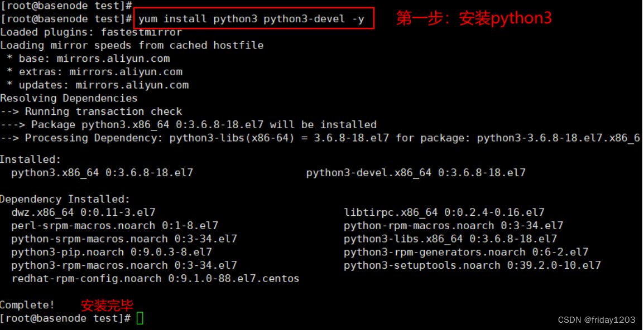Viewport: 644px width, 330px height.
Task: Select the dwz.x86_64 dependency entry
Action: 83,212
